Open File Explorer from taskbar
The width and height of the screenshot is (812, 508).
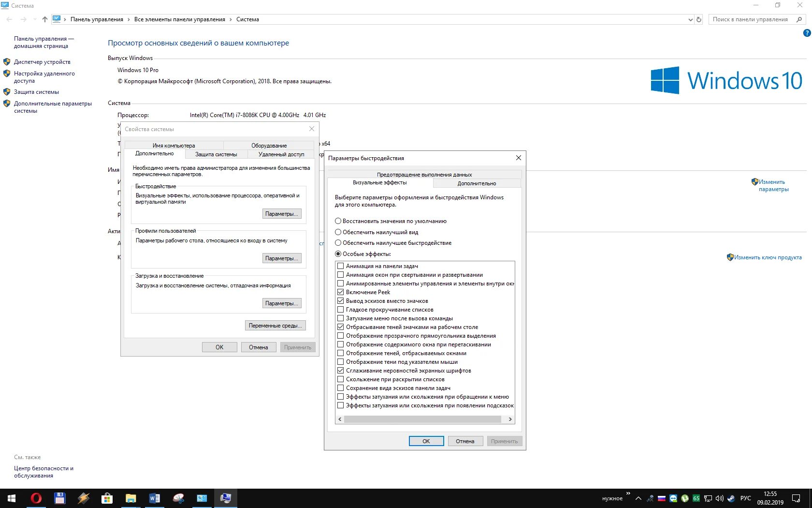130,498
